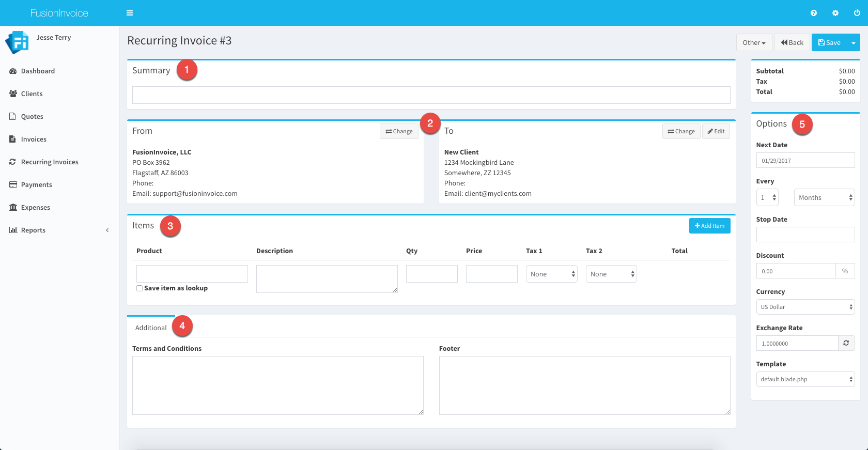
Task: Click the percent discount type button
Action: [x=845, y=271]
